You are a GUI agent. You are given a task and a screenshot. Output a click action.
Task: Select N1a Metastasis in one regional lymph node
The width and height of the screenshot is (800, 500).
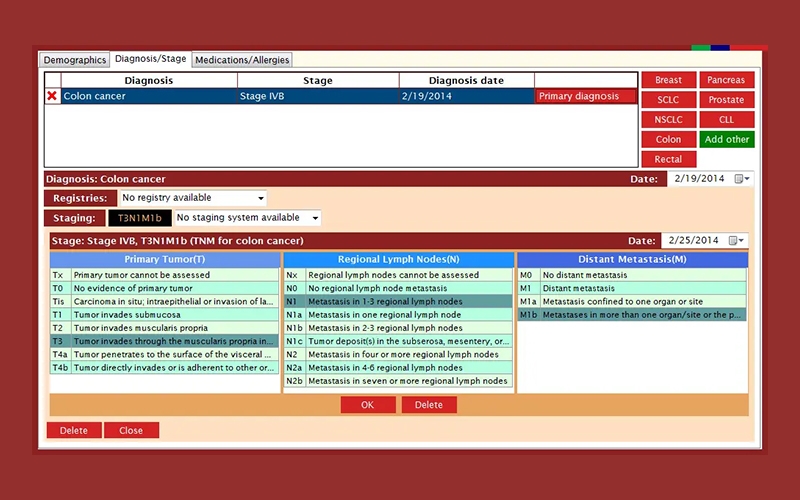(x=398, y=315)
